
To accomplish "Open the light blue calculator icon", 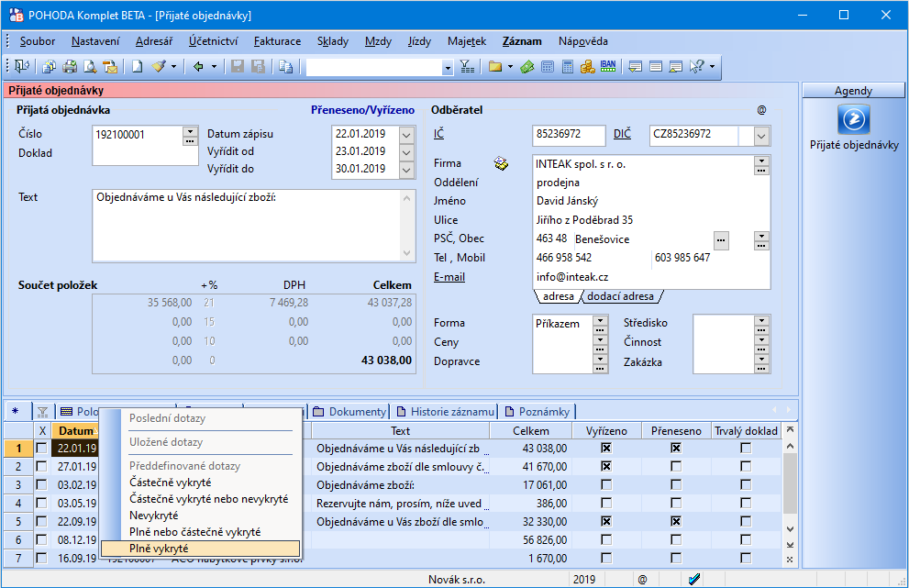I will coord(548,67).
